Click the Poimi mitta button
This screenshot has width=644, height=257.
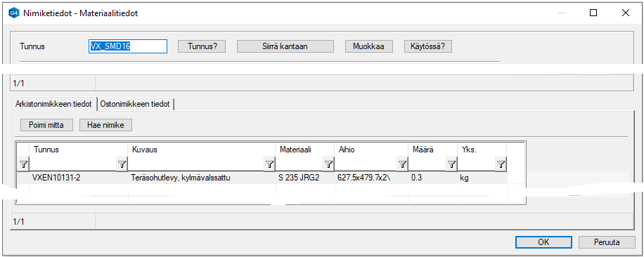[x=46, y=125]
